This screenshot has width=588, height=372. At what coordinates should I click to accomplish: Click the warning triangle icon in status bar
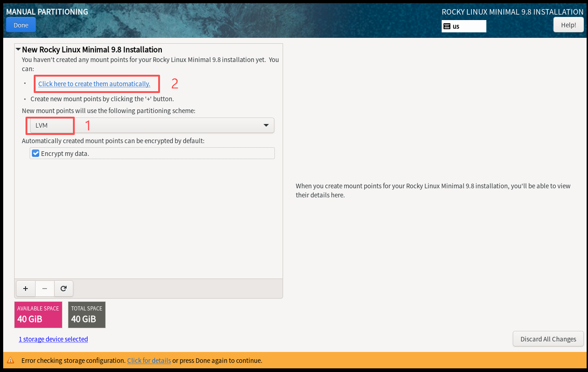[10, 361]
